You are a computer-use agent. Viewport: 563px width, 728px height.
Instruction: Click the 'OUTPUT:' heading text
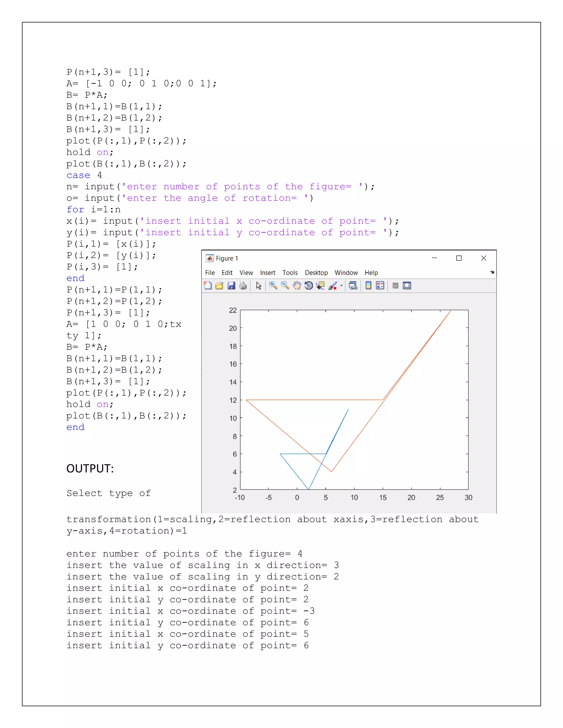pos(90,469)
